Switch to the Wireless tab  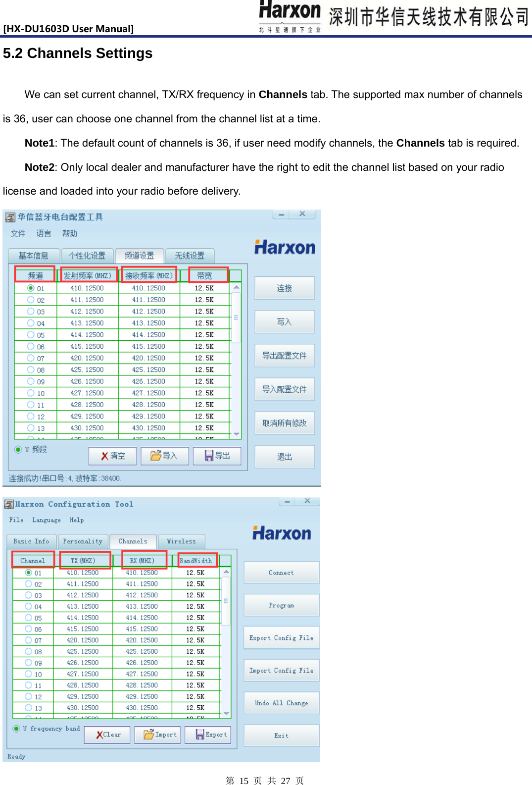[181, 541]
